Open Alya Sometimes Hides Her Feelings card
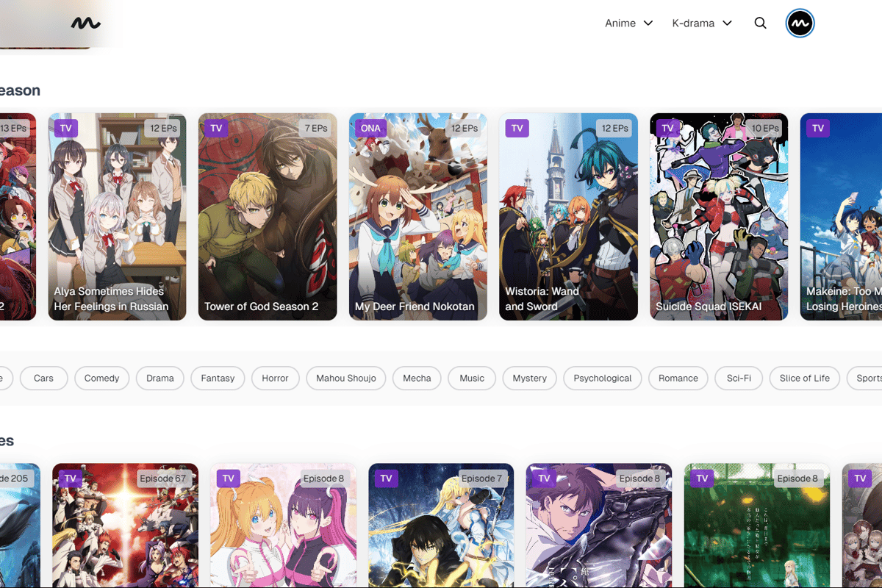This screenshot has height=588, width=882. (x=117, y=217)
